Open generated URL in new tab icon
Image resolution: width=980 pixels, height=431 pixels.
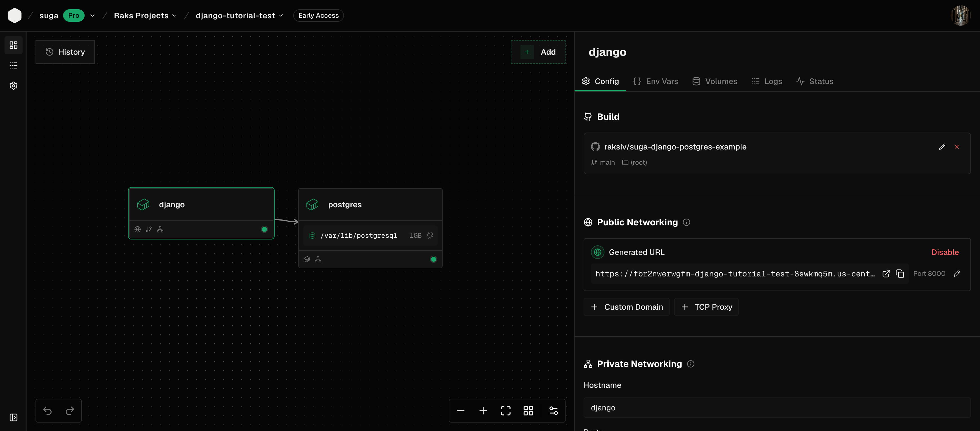(x=886, y=273)
